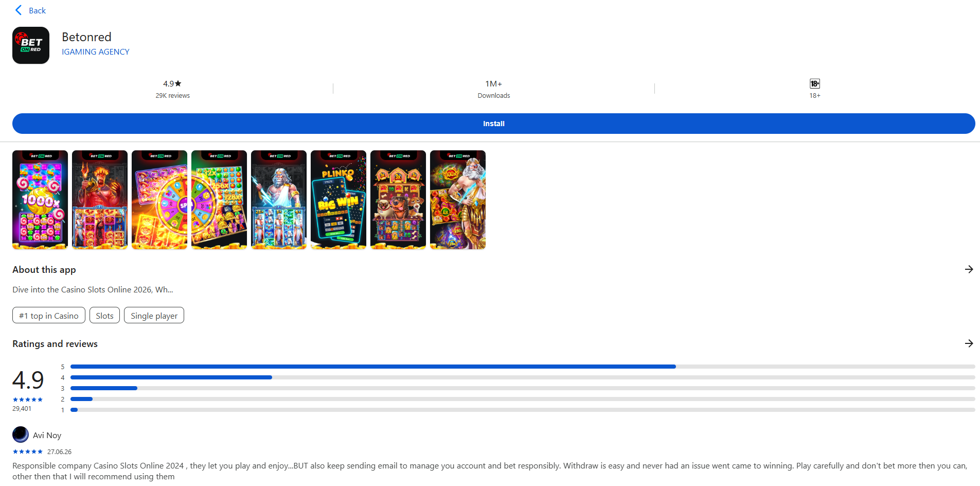Click the About this app heading
The width and height of the screenshot is (980, 486).
[44, 270]
